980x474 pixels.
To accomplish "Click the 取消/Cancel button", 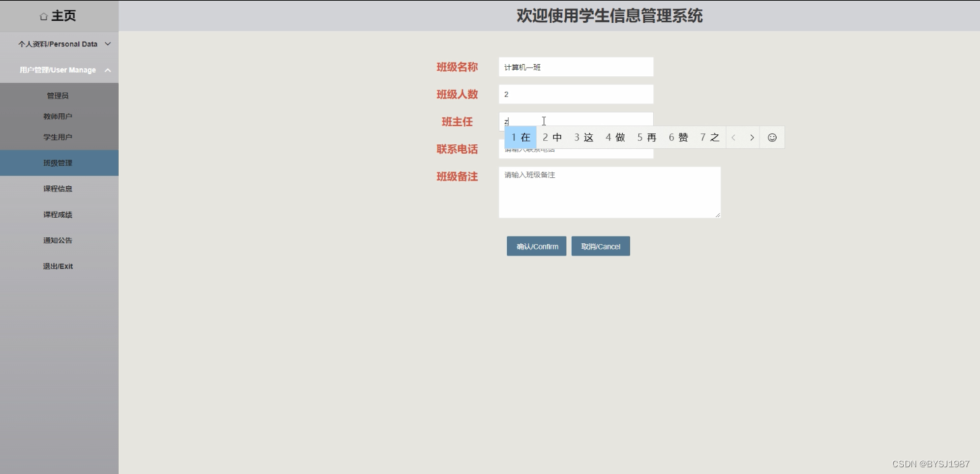I will click(x=601, y=246).
